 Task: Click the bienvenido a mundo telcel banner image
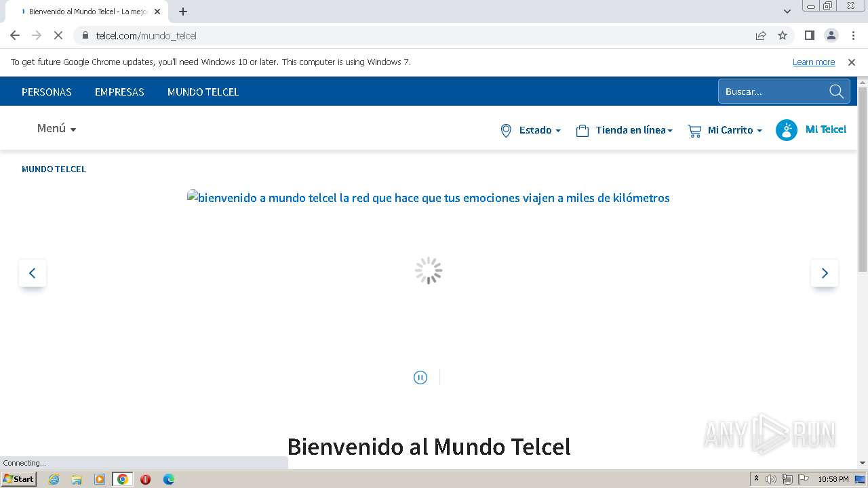click(429, 198)
